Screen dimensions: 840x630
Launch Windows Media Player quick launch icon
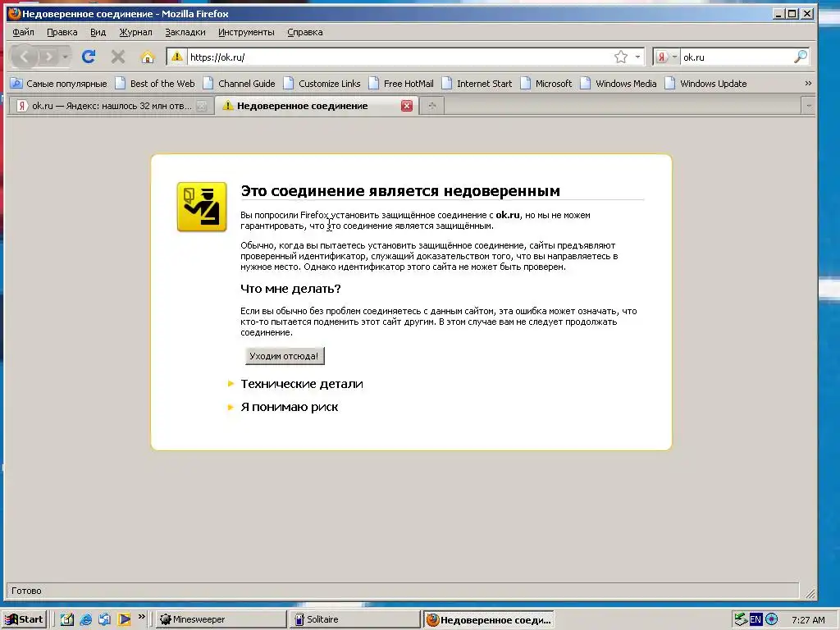[x=124, y=620]
